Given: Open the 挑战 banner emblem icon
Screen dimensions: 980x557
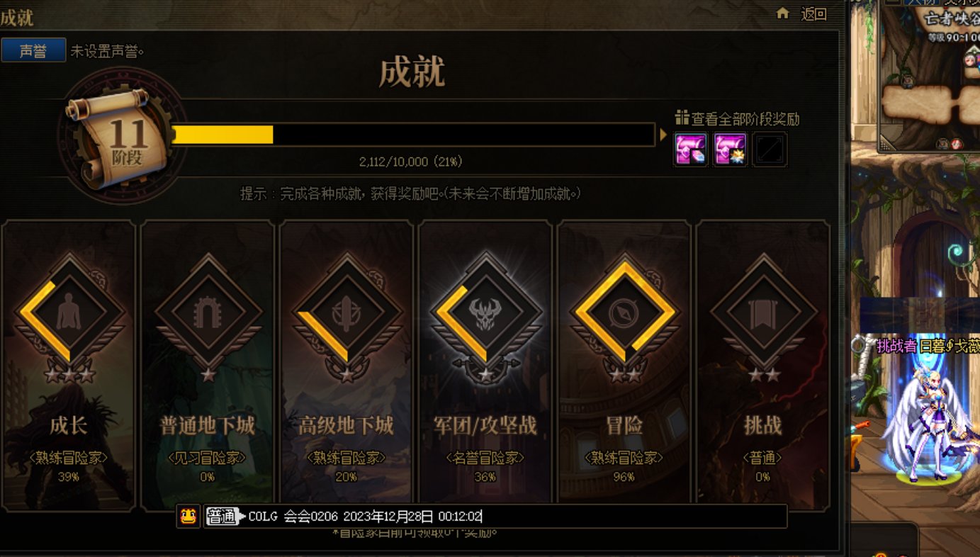Looking at the screenshot, I should (x=763, y=312).
